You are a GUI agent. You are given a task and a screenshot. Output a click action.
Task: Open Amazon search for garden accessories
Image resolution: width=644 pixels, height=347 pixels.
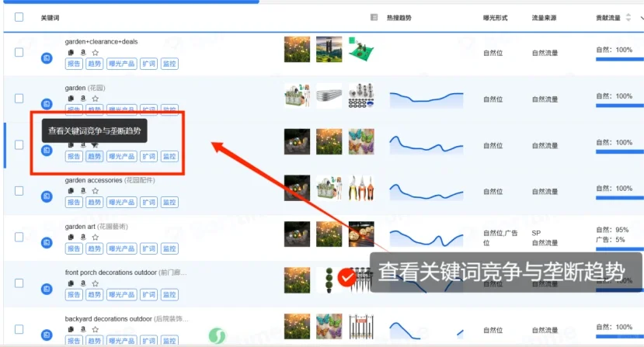click(83, 190)
